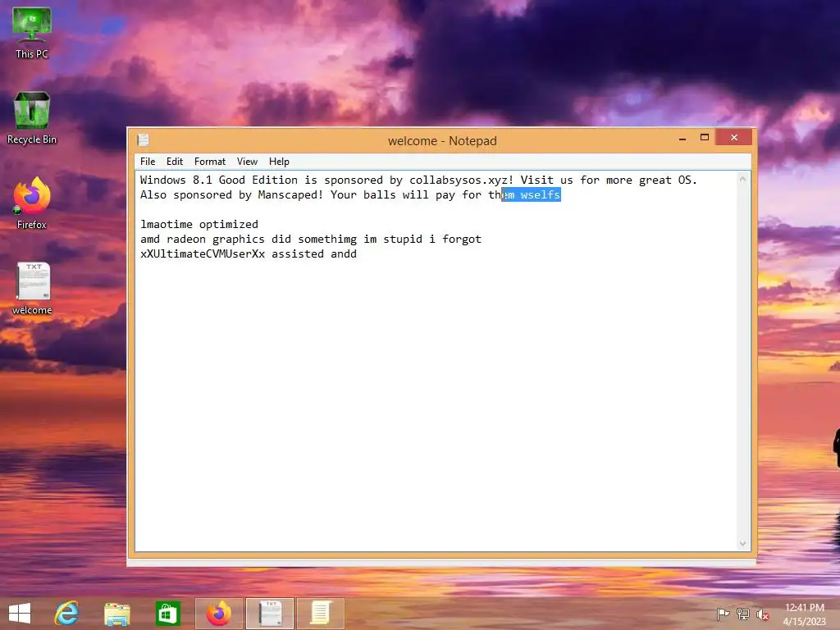The image size is (840, 630).
Task: Open the scroll-shaped taskbar app icon
Action: point(321,614)
